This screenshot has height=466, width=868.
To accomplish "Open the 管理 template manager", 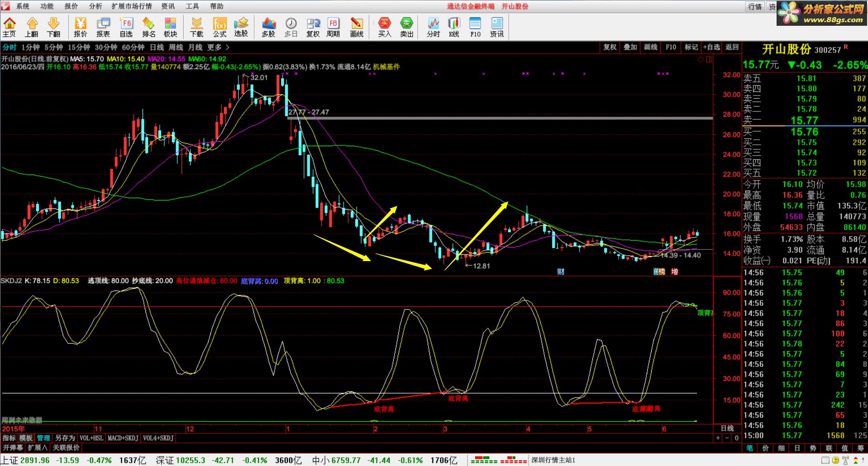I will tap(43, 438).
